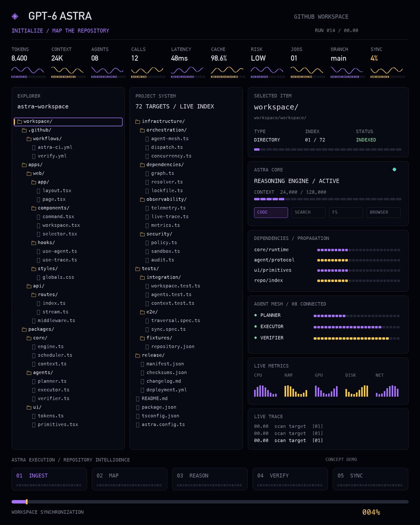Click the workspace synchronization progress bar
Screen dimensions: 420x525
coord(210,502)
